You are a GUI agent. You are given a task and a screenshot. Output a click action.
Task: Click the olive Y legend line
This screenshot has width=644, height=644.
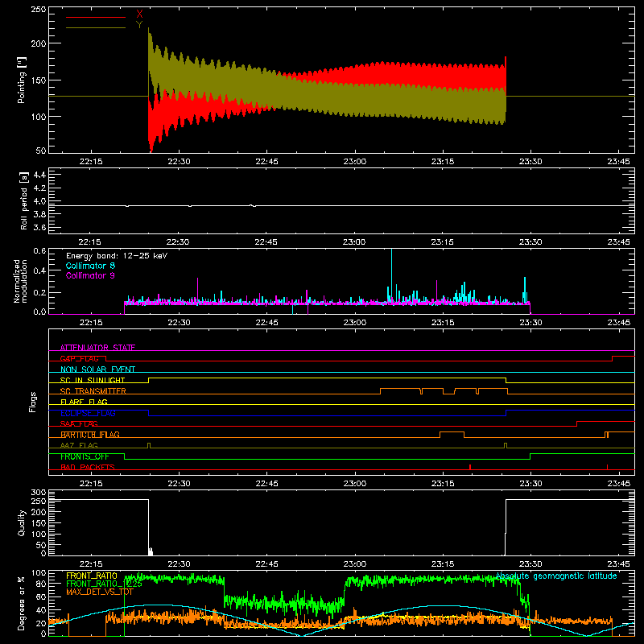[x=95, y=27]
